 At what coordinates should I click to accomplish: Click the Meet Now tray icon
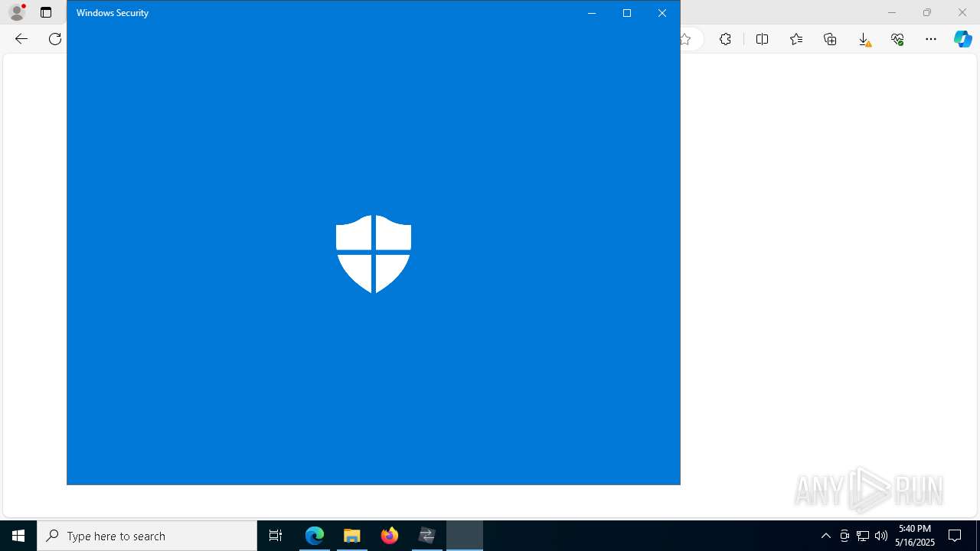click(x=844, y=536)
